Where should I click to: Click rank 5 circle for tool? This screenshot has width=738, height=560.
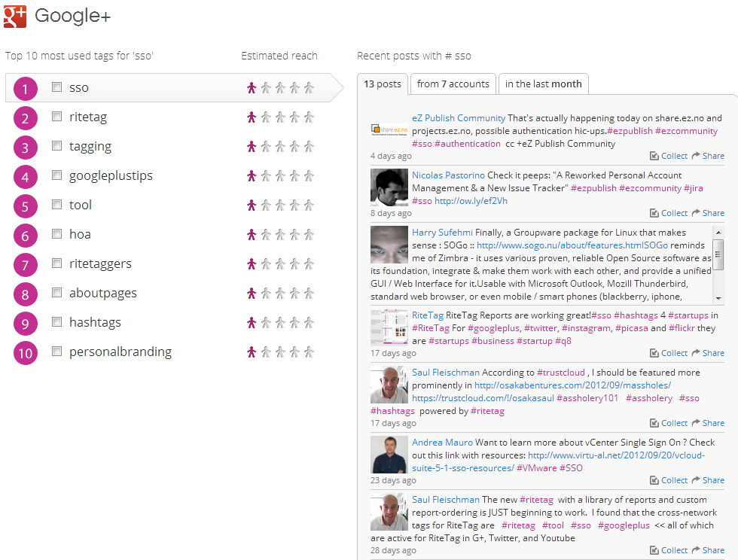click(x=26, y=206)
